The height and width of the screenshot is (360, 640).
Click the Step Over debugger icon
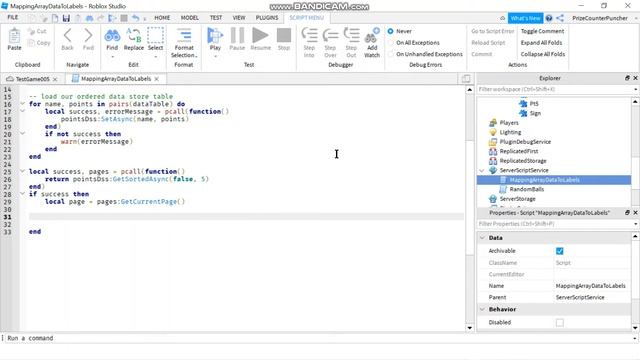330,36
